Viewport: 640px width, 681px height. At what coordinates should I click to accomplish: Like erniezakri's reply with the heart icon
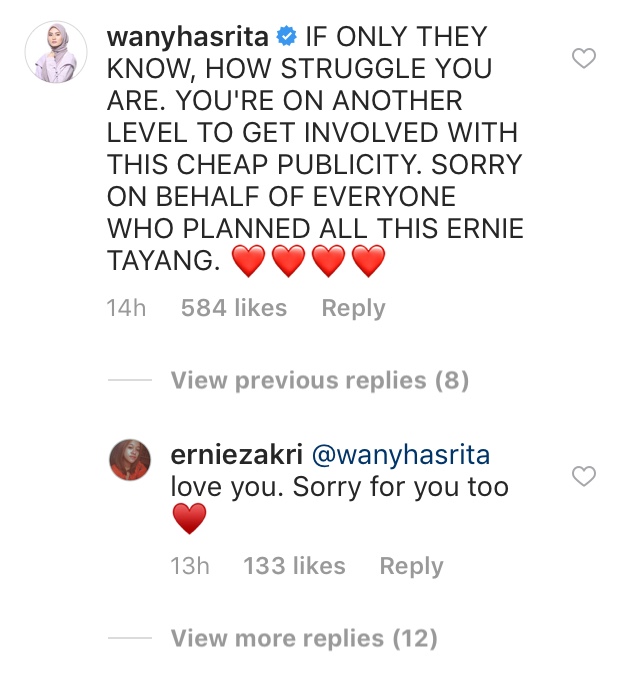click(x=583, y=477)
